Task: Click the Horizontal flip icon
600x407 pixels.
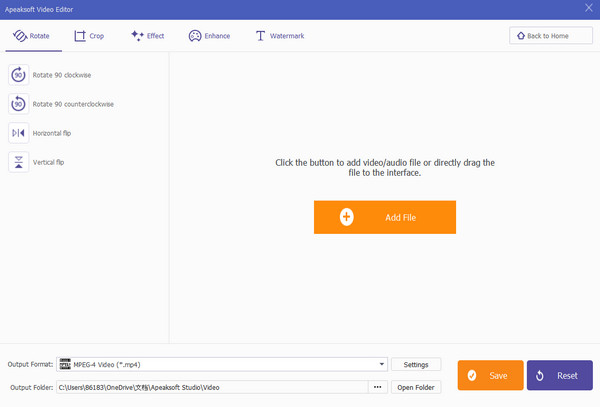Action: point(18,133)
